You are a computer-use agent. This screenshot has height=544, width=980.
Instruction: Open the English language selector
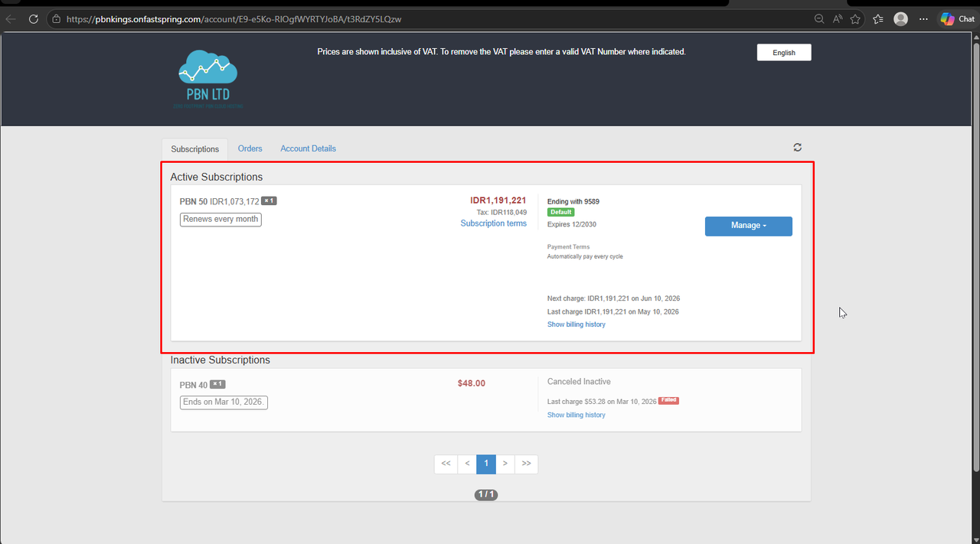(784, 53)
